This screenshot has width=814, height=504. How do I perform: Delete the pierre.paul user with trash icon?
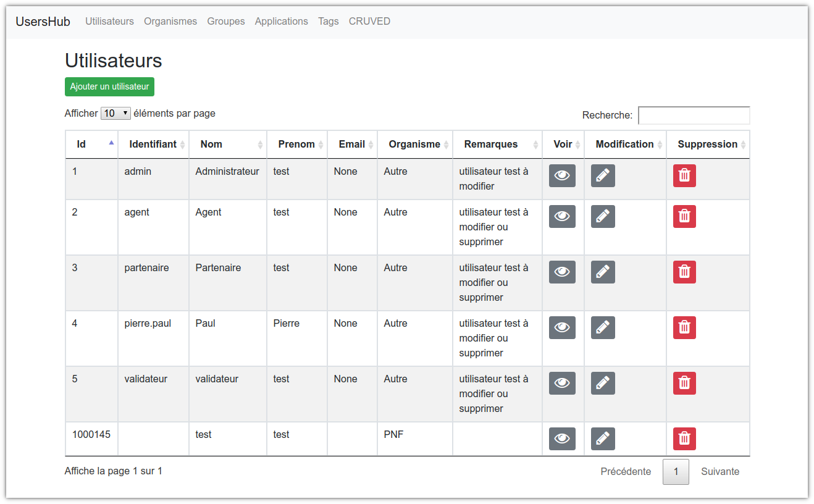pyautogui.click(x=684, y=328)
